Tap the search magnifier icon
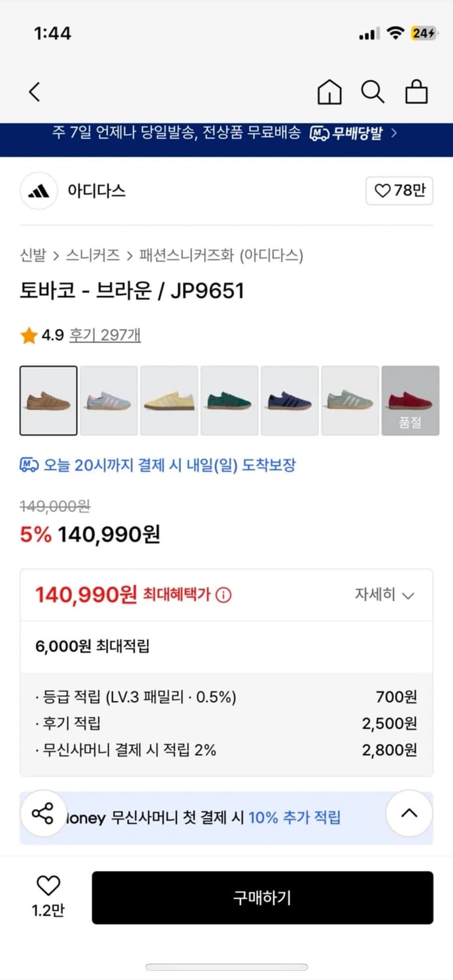Image resolution: width=453 pixels, height=980 pixels. click(373, 92)
